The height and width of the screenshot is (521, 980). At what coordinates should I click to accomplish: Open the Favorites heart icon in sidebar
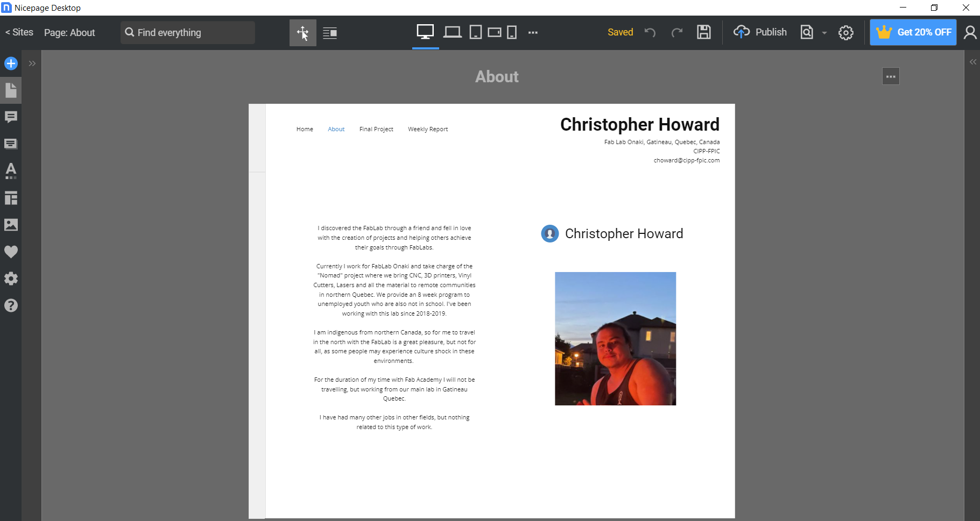point(11,252)
